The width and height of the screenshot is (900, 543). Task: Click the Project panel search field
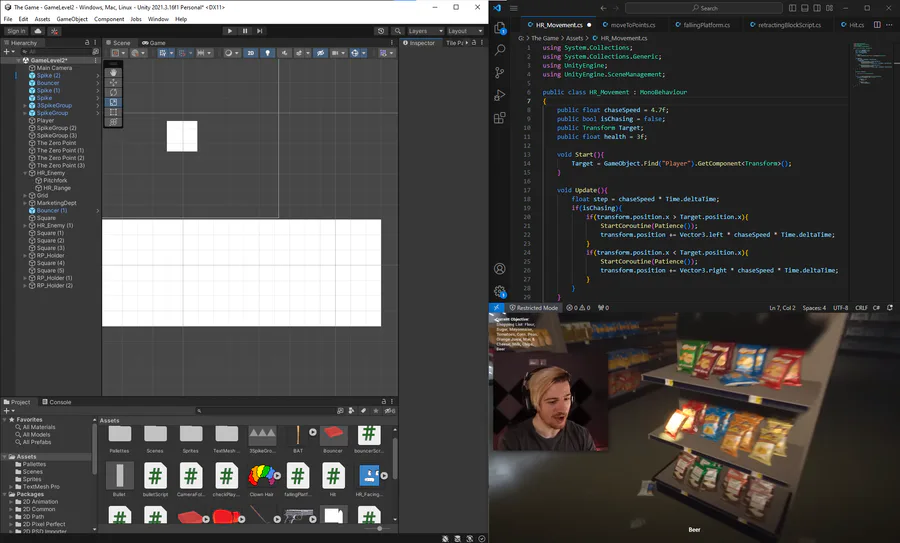pos(264,411)
